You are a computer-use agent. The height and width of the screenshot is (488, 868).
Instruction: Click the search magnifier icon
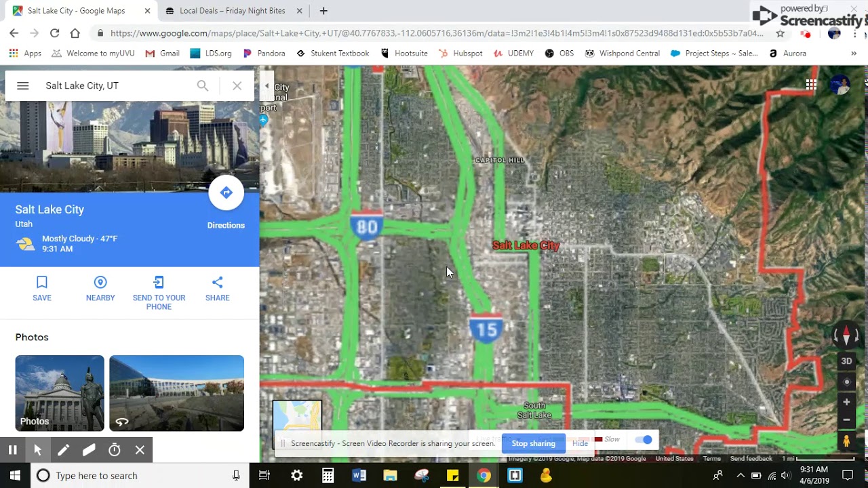tap(203, 85)
